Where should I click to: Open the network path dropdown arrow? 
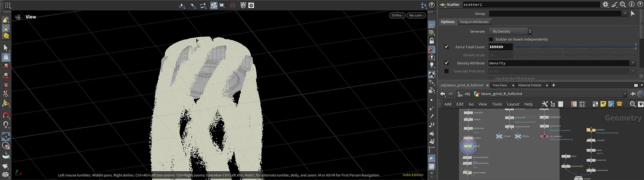click(x=625, y=94)
